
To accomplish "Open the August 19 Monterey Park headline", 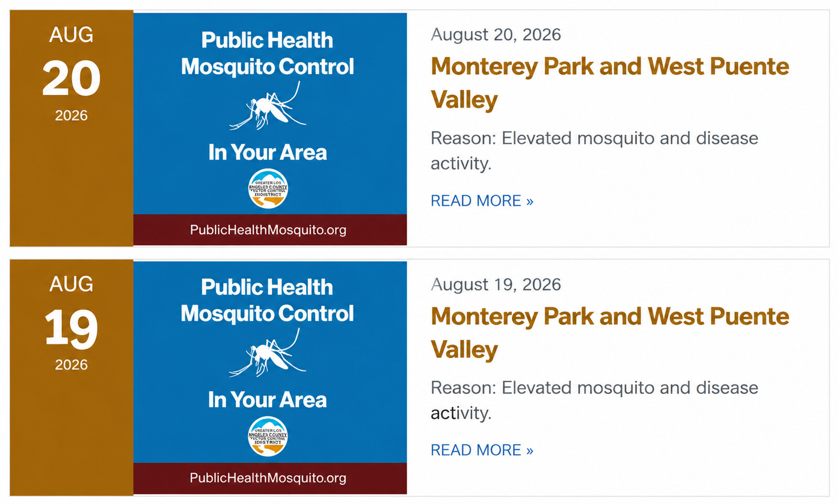I will tap(610, 333).
